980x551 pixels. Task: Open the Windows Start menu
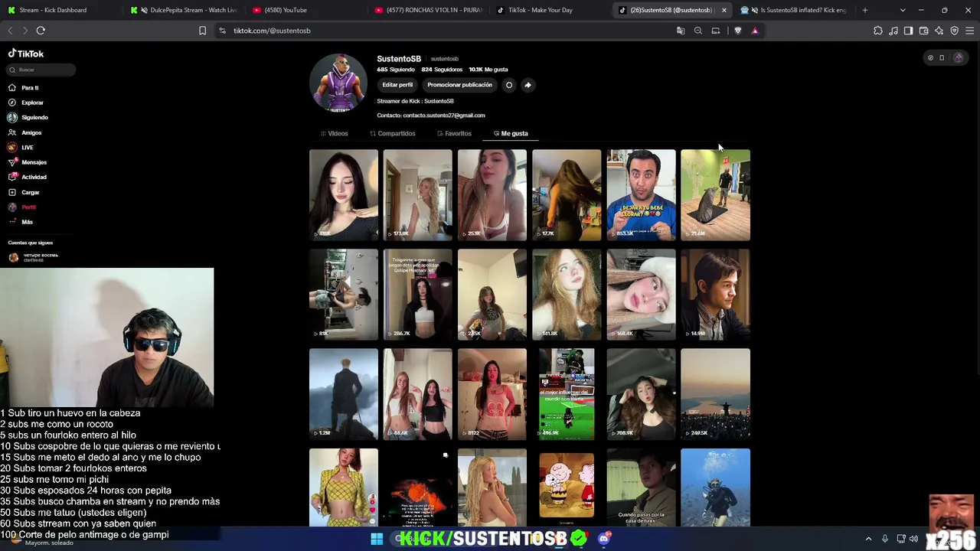(377, 539)
